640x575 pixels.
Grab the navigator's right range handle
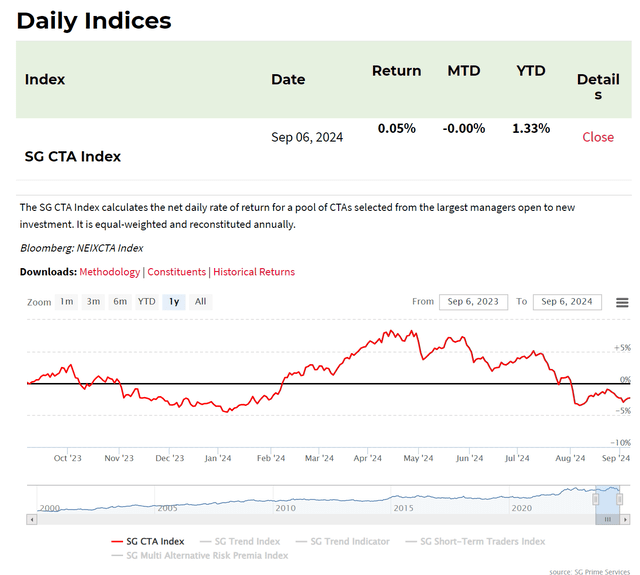pos(619,499)
